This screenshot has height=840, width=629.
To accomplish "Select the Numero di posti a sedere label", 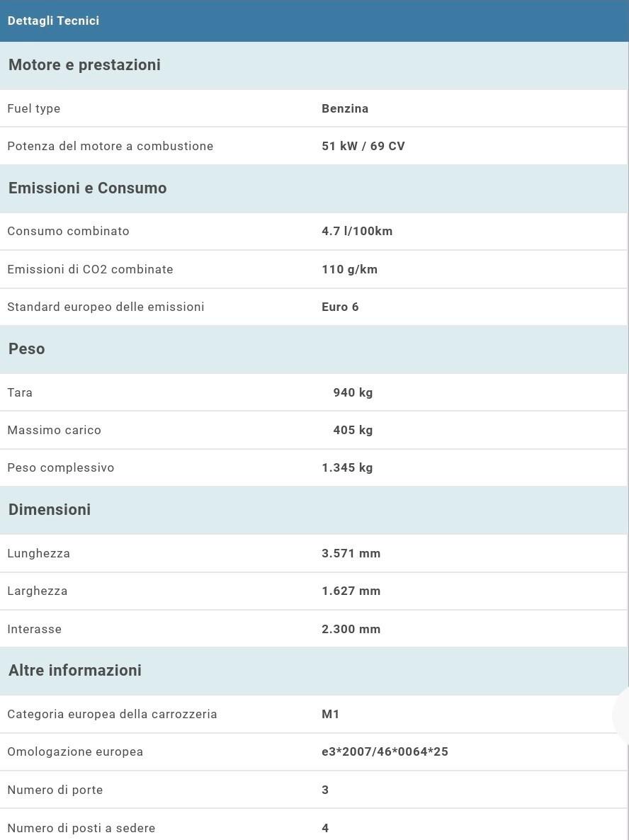I will tap(81, 828).
